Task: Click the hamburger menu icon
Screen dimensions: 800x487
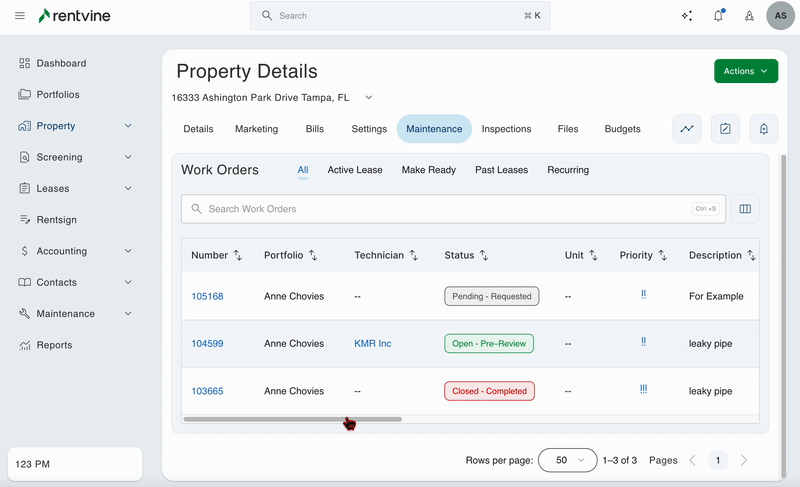Action: click(x=20, y=16)
